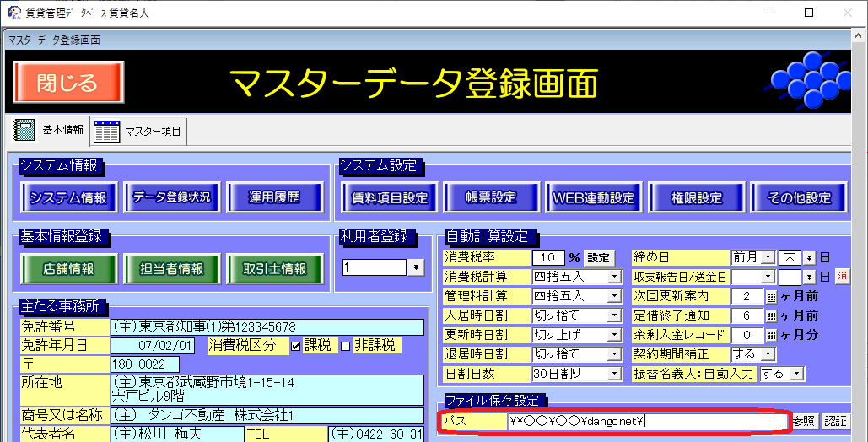The height and width of the screenshot is (442, 868).
Task: Click the app icon in title bar
Action: pyautogui.click(x=13, y=13)
